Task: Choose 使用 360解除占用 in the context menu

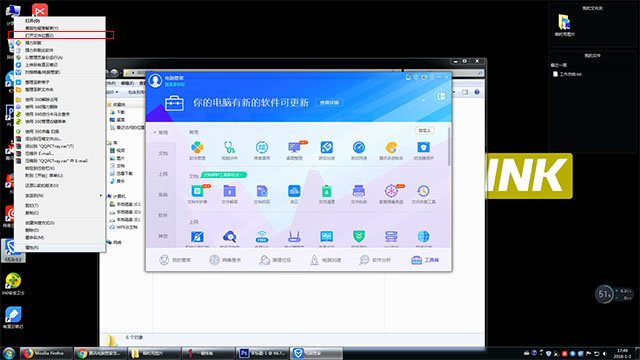Action: pyautogui.click(x=60, y=99)
